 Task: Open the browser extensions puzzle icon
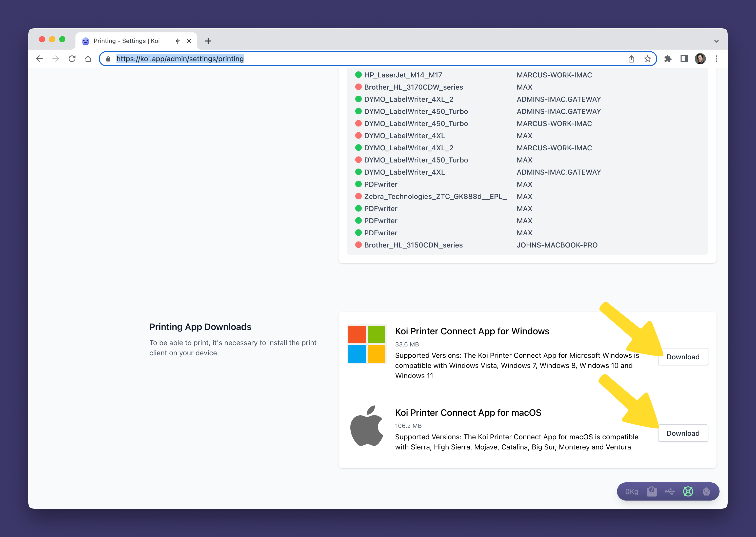668,59
